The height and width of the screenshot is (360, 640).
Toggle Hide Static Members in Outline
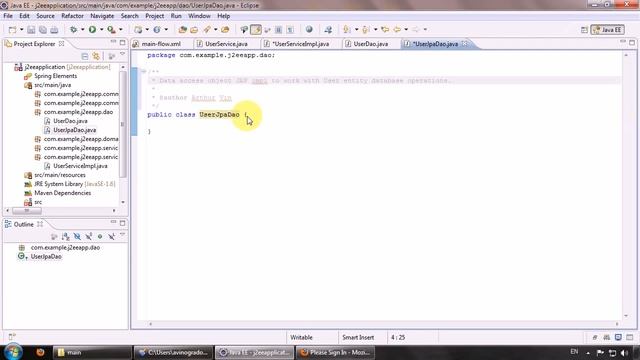click(88, 236)
